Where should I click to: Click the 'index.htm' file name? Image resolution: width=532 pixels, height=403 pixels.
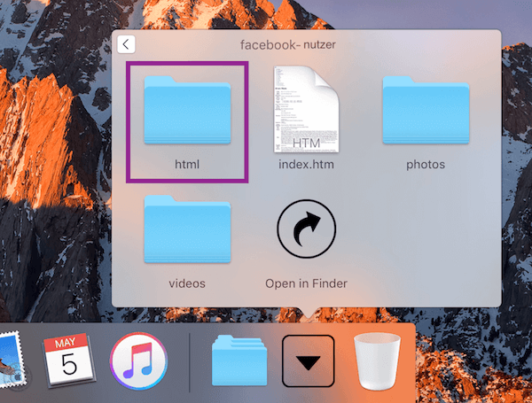pos(307,165)
